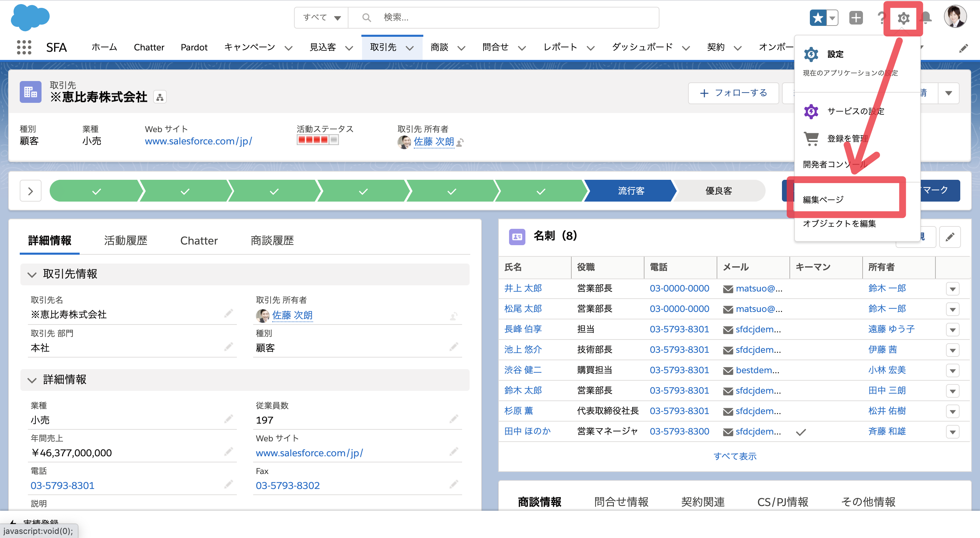This screenshot has height=538, width=980.
Task: Click the フォローする button
Action: 736,93
